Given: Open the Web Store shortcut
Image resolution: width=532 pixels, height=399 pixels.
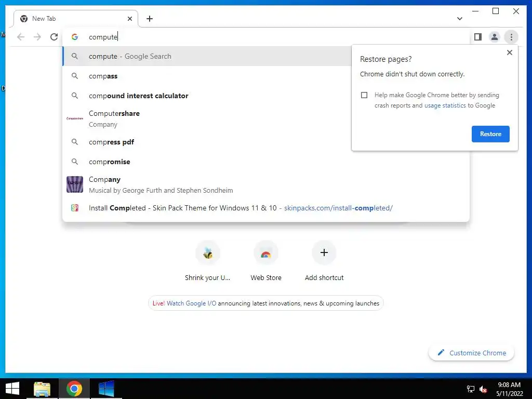Looking at the screenshot, I should (x=266, y=261).
